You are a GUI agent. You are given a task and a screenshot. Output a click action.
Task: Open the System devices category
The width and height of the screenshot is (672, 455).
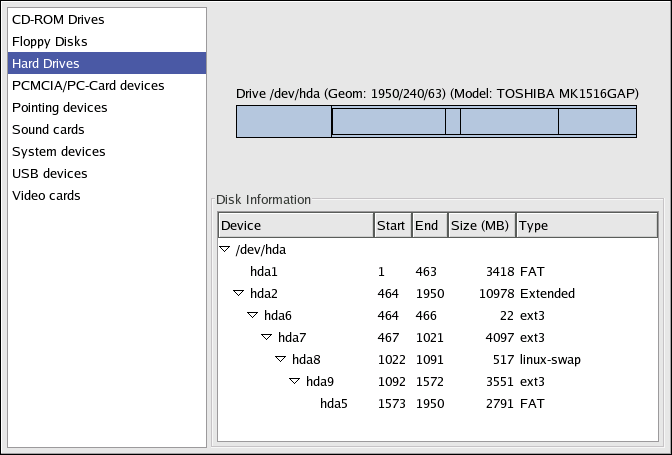tap(58, 152)
